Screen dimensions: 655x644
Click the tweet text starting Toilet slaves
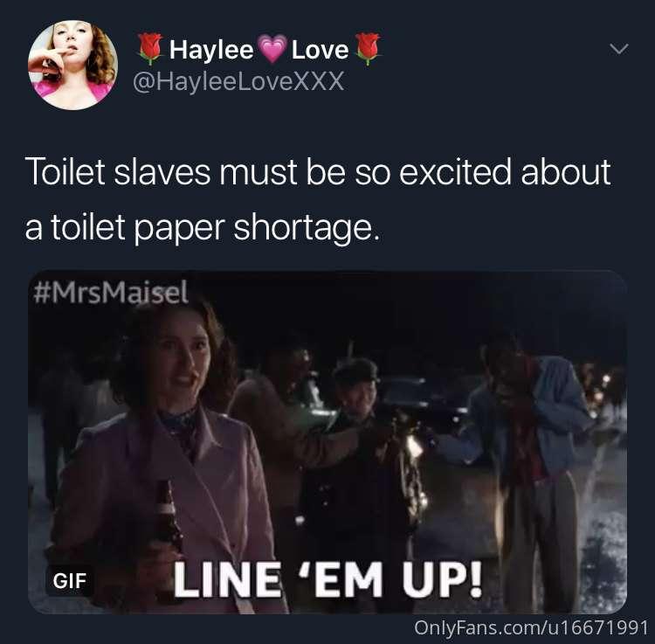pos(318,200)
